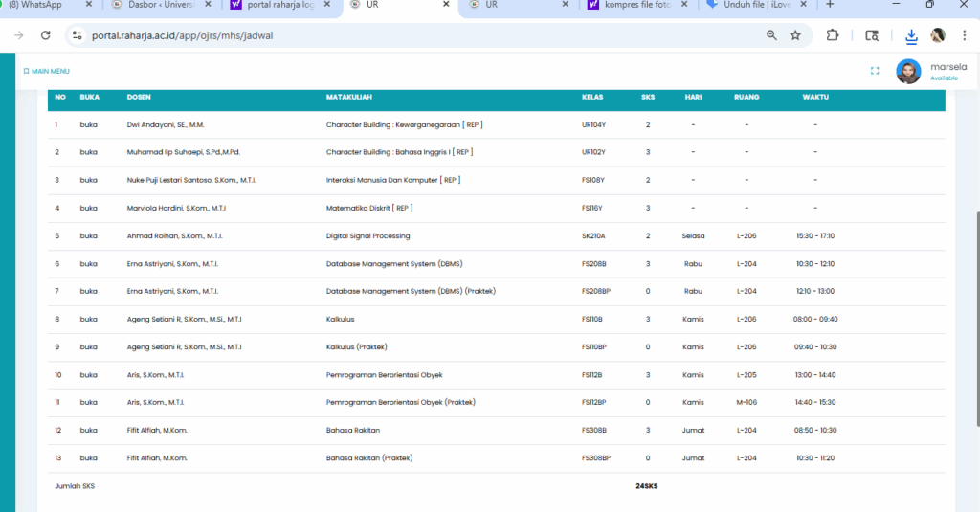The width and height of the screenshot is (980, 512).
Task: Bookmark this page with star icon
Action: coord(795,35)
